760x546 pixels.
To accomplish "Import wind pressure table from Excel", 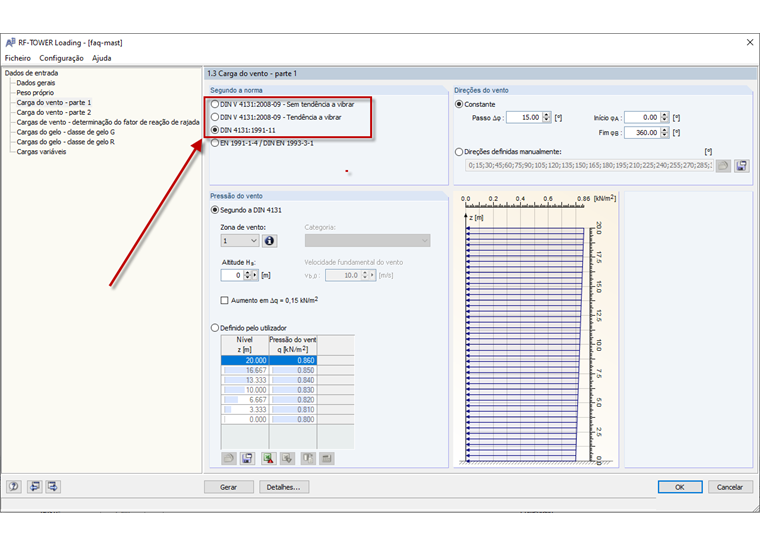I will [x=287, y=458].
